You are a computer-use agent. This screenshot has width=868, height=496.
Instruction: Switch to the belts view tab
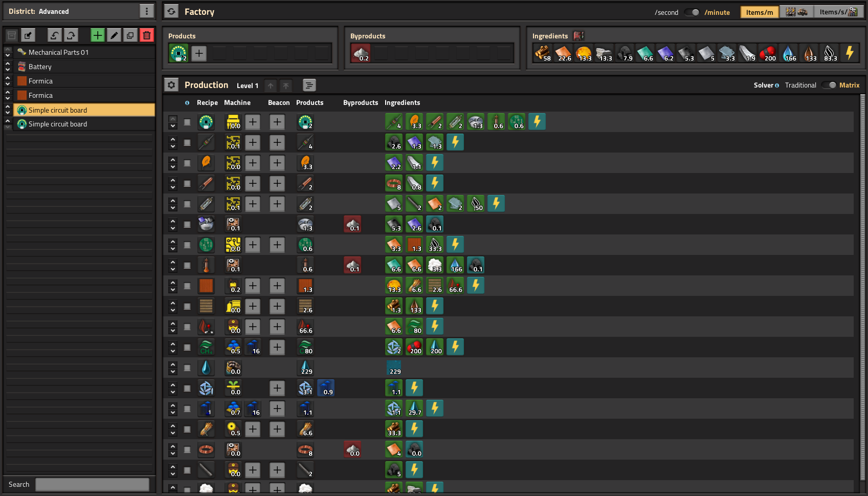pyautogui.click(x=796, y=12)
